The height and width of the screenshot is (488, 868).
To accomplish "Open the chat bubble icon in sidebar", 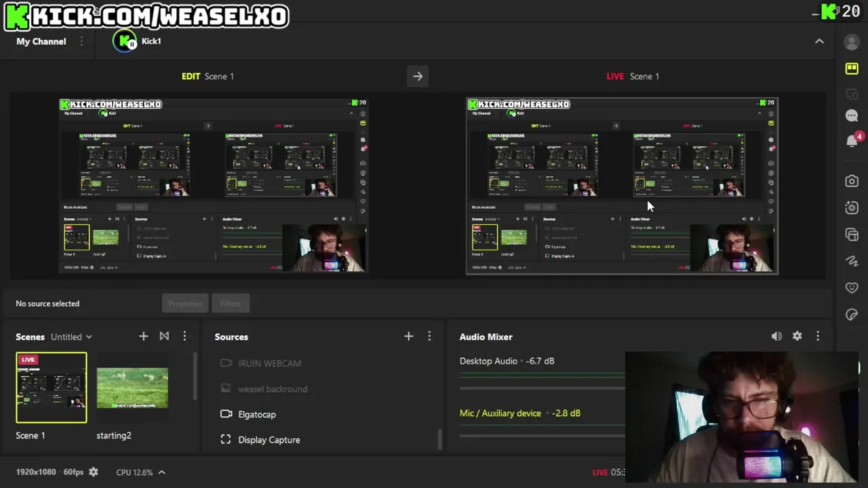I will (x=852, y=116).
